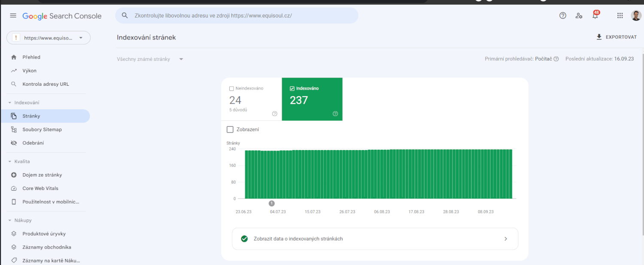
Task: Toggle the Zobrazení checkbox
Action: coord(230,129)
